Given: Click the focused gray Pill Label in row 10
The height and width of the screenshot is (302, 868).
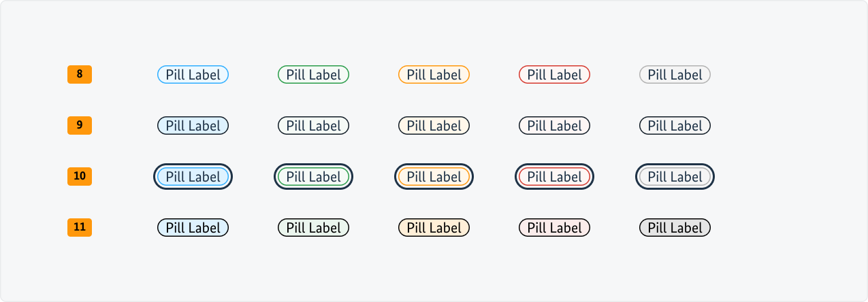Looking at the screenshot, I should click(x=675, y=177).
